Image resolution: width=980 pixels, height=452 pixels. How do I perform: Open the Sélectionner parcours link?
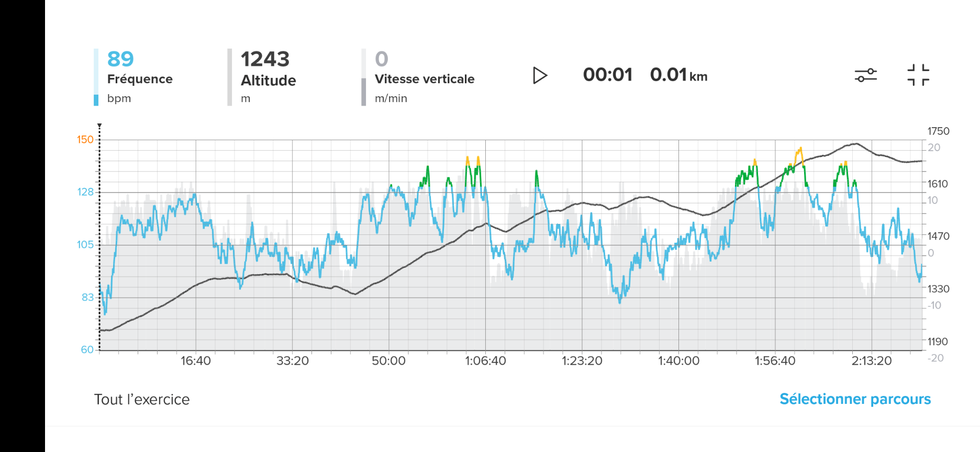(855, 399)
